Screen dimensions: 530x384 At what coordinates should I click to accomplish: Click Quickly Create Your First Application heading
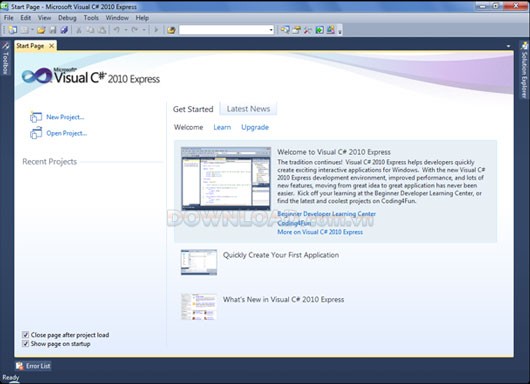(x=281, y=255)
